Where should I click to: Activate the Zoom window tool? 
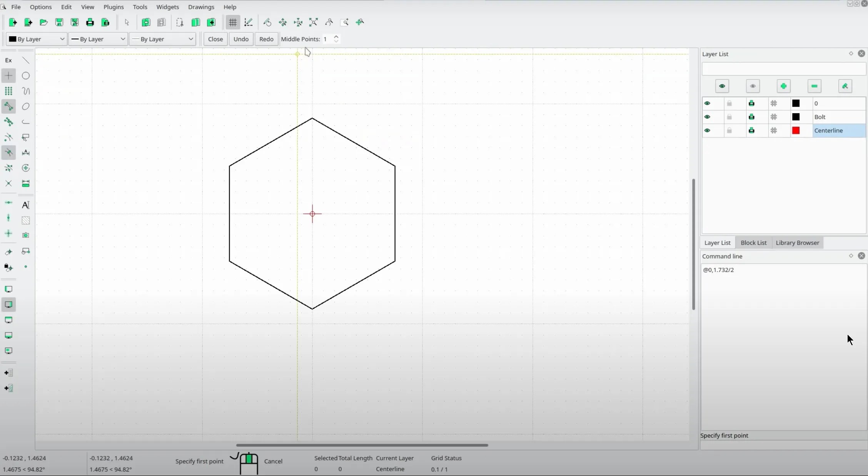345,22
